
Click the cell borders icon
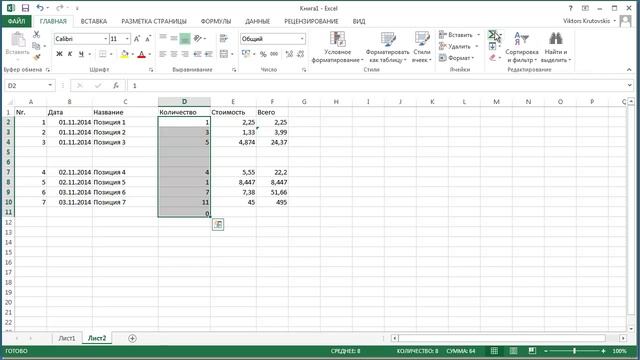coord(103,54)
